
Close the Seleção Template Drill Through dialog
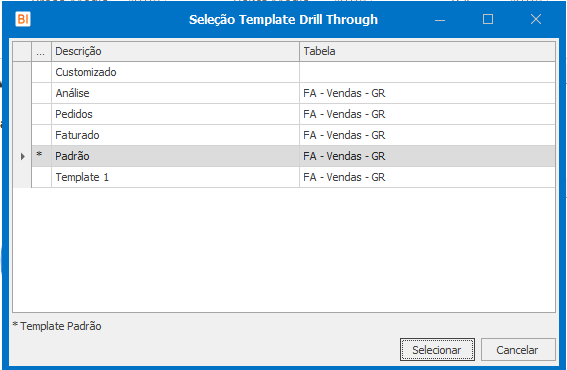tap(536, 19)
